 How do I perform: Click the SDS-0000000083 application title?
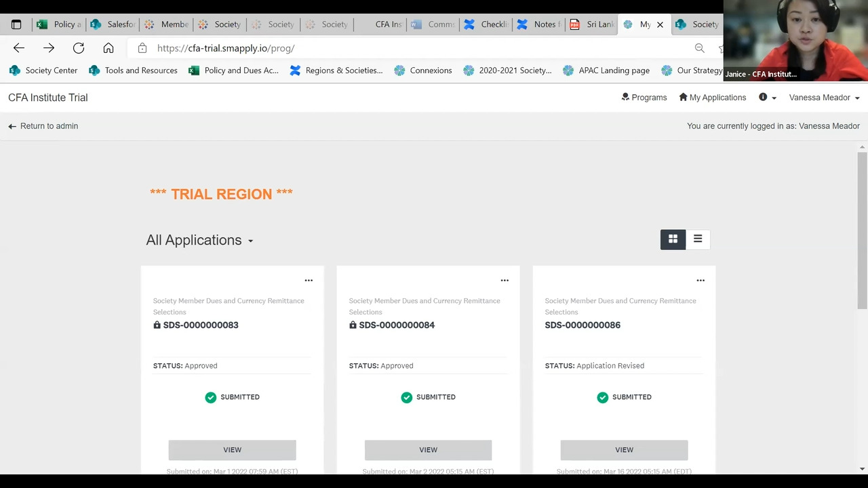click(201, 325)
